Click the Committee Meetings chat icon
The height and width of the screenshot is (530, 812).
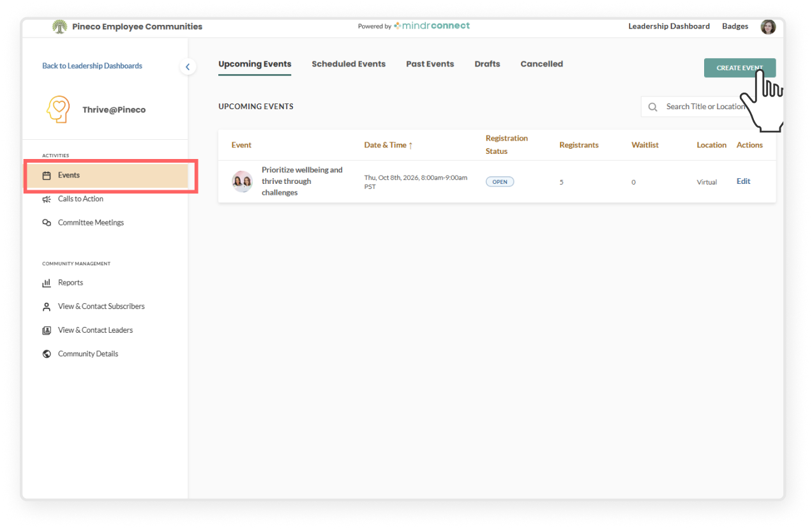(x=47, y=223)
